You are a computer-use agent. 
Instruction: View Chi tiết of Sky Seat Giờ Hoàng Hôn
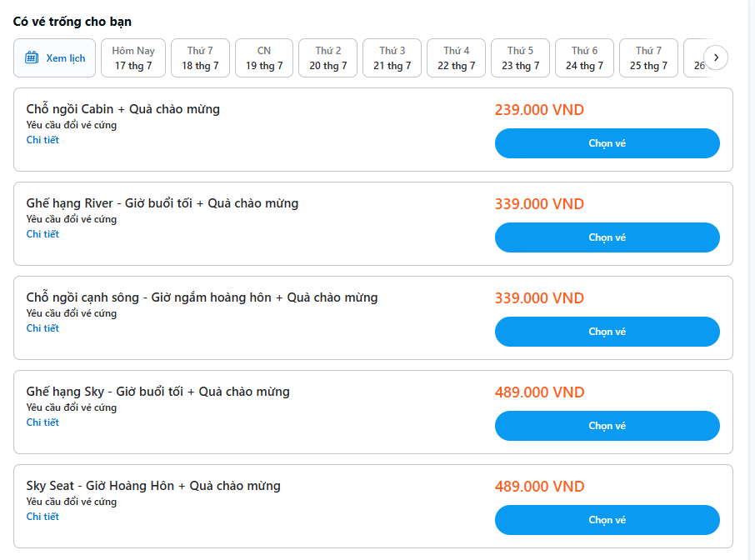(42, 516)
